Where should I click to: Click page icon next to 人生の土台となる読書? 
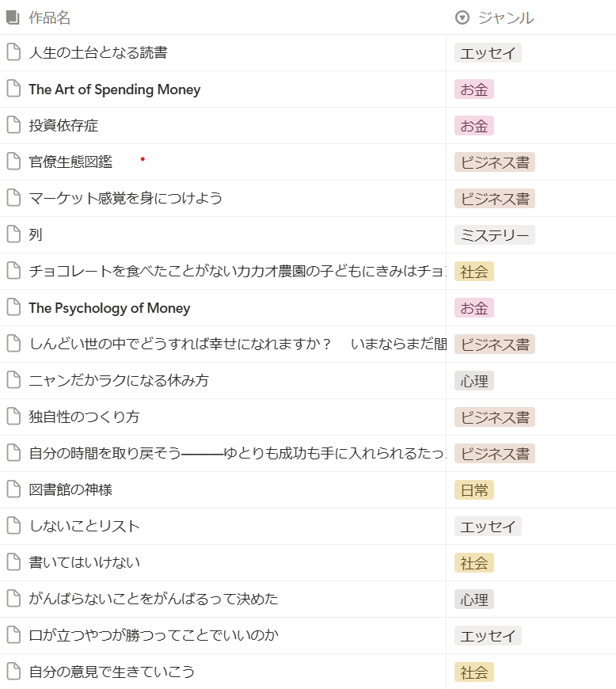click(x=13, y=53)
